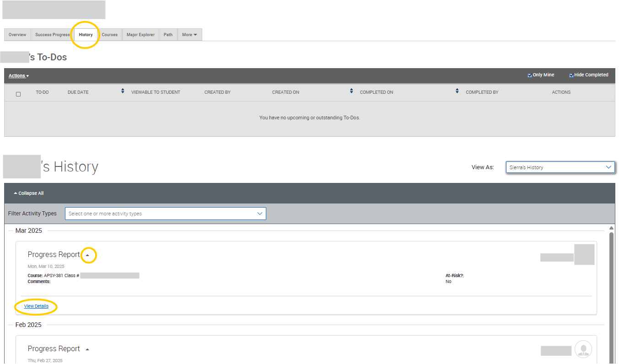619x364 pixels.
Task: Click Collapse All in history header
Action: [29, 193]
